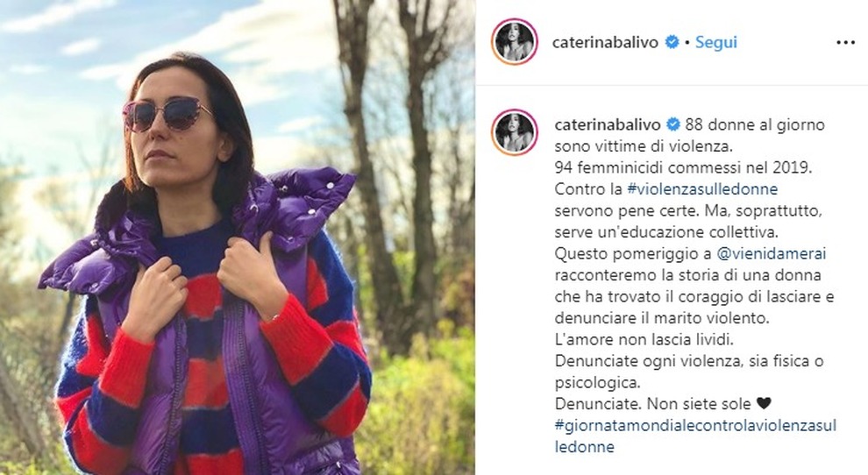
Task: Click the header profile picture avatar
Action: [x=515, y=42]
